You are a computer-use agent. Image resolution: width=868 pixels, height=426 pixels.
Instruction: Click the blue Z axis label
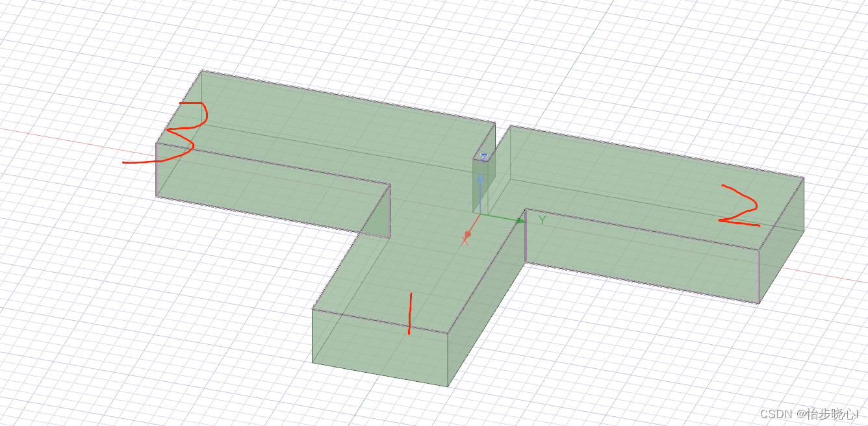coord(484,157)
